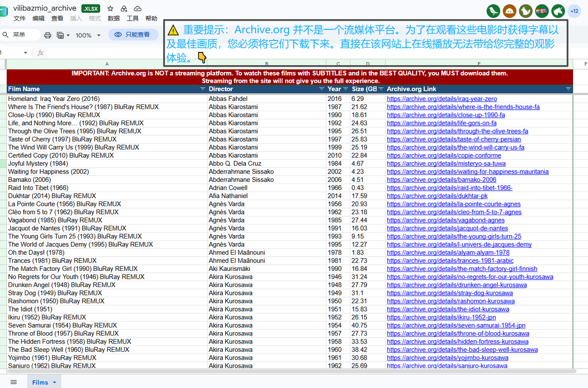Click the 只能查看 view-only button
588x388 pixels.
[x=133, y=35]
